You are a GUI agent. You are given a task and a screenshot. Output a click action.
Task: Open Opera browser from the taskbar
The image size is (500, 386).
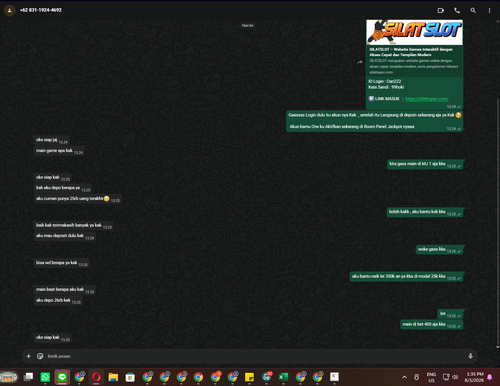96,377
